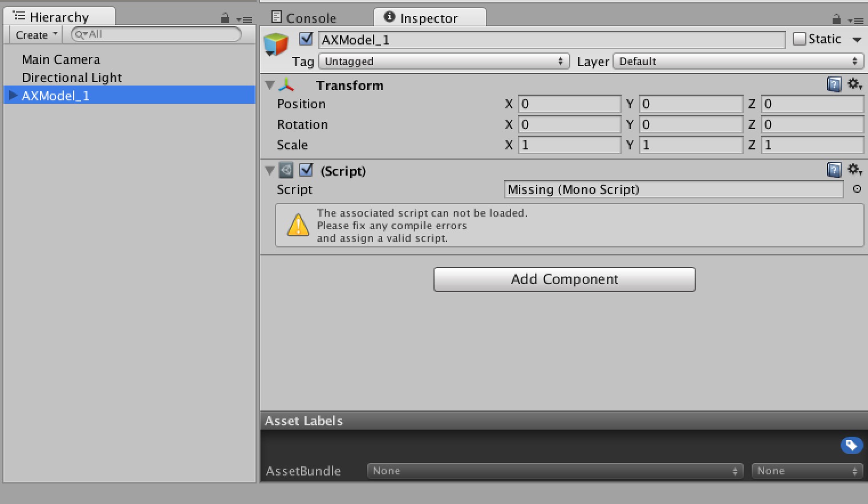Open Script component help reference icon
The width and height of the screenshot is (868, 504).
(834, 170)
